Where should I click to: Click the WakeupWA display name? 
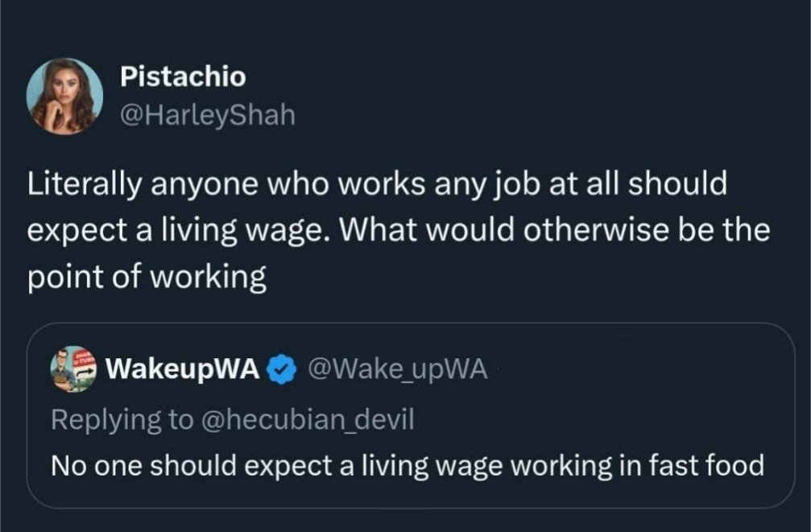[x=183, y=369]
